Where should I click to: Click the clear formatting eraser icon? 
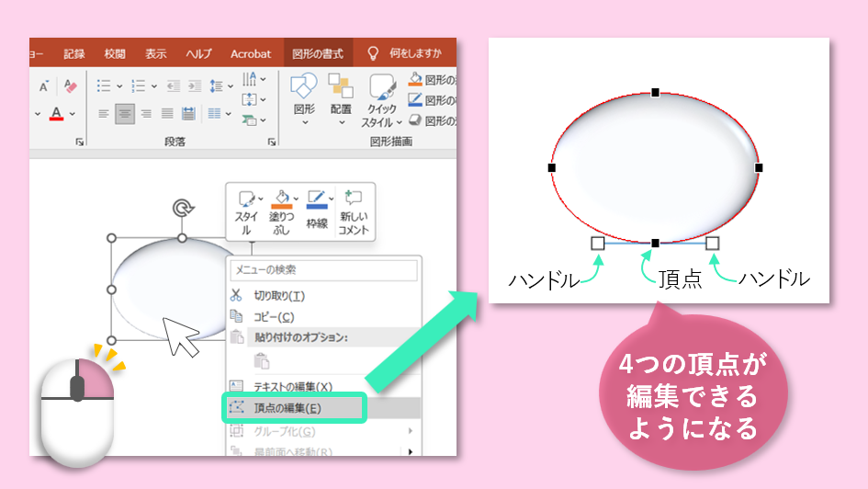point(71,86)
